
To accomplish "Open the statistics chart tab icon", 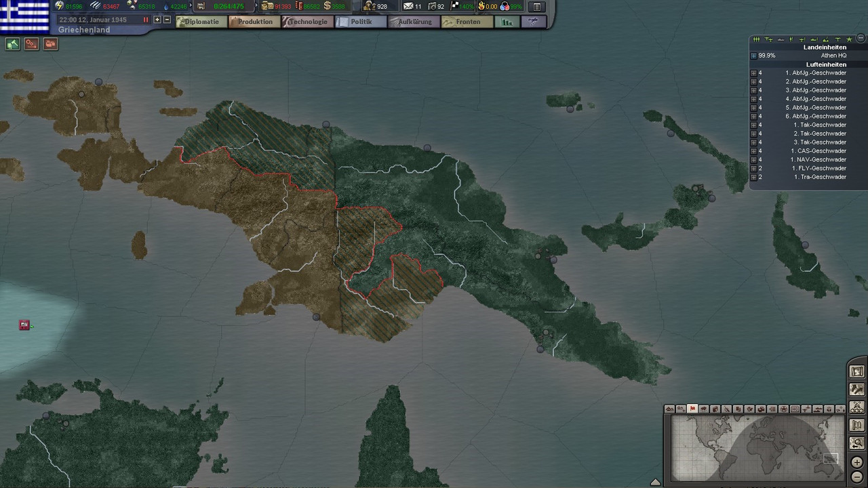I will (x=506, y=22).
